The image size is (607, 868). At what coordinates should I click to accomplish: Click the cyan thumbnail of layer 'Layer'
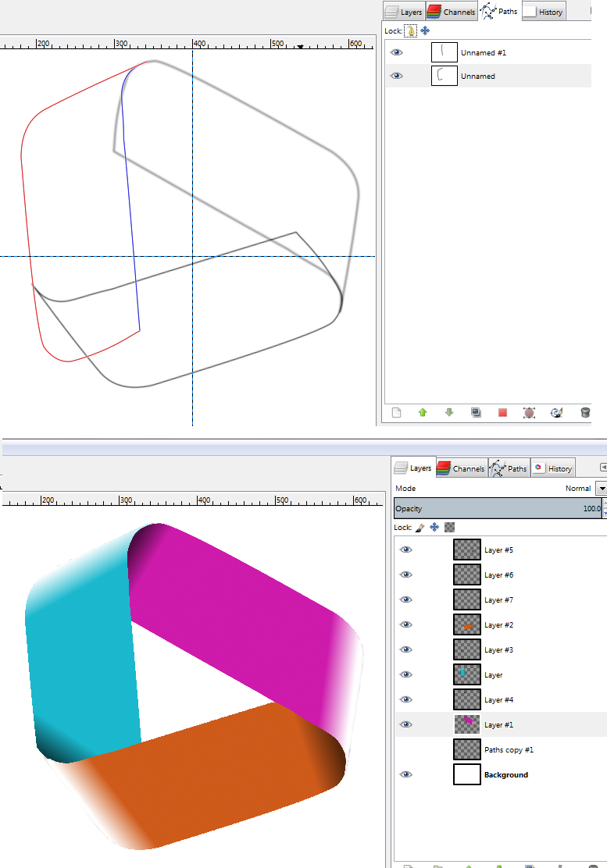click(x=467, y=674)
